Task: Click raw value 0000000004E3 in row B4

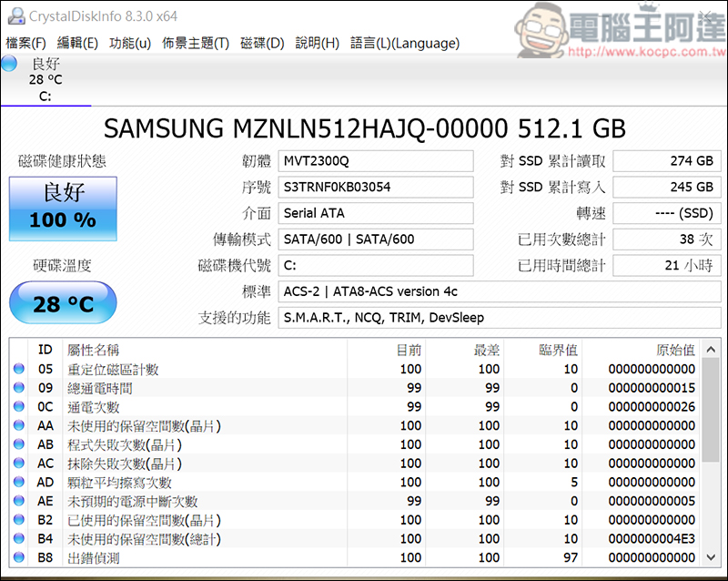Action: 652,539
